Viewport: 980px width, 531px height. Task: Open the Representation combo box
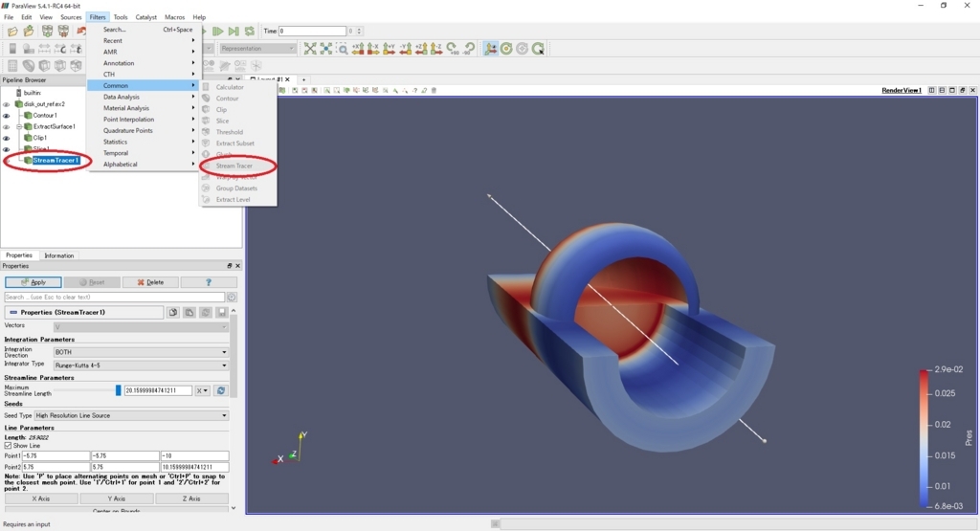click(x=256, y=49)
